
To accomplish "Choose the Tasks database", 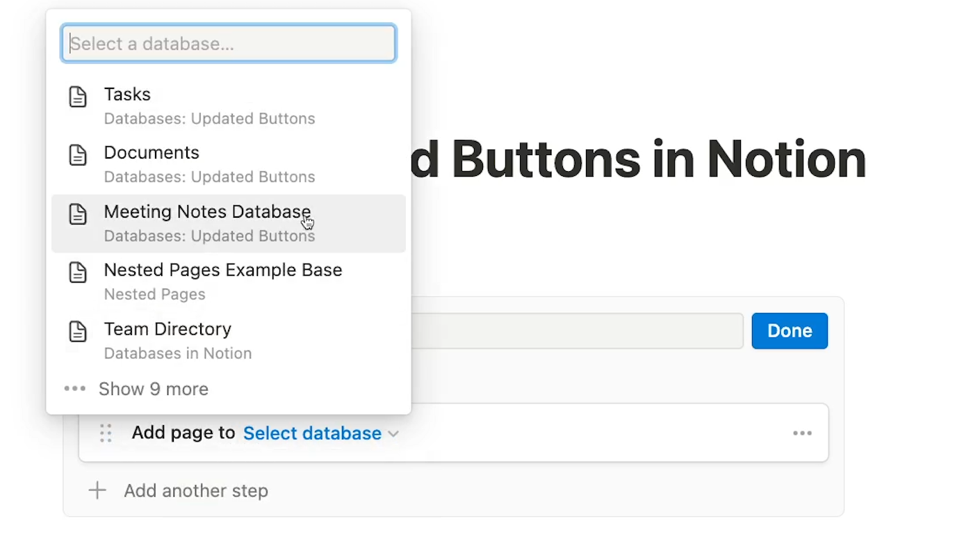I will pyautogui.click(x=229, y=106).
